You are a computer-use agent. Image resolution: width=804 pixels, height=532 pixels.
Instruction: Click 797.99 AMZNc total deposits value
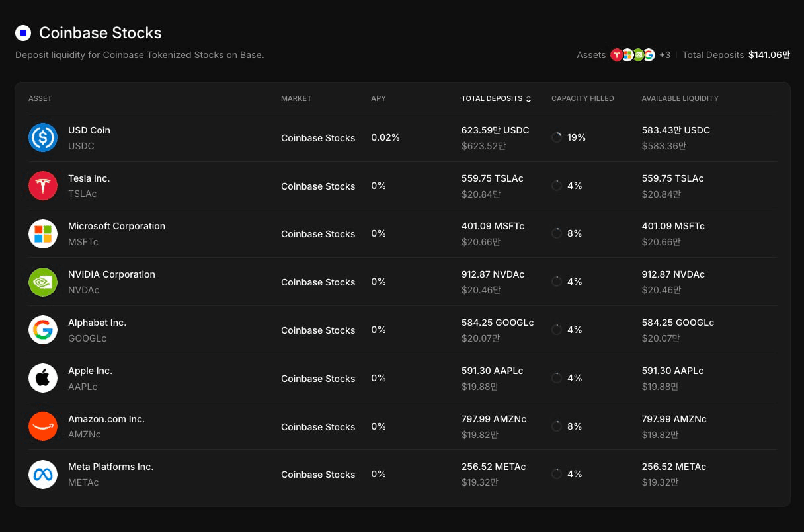click(x=494, y=419)
